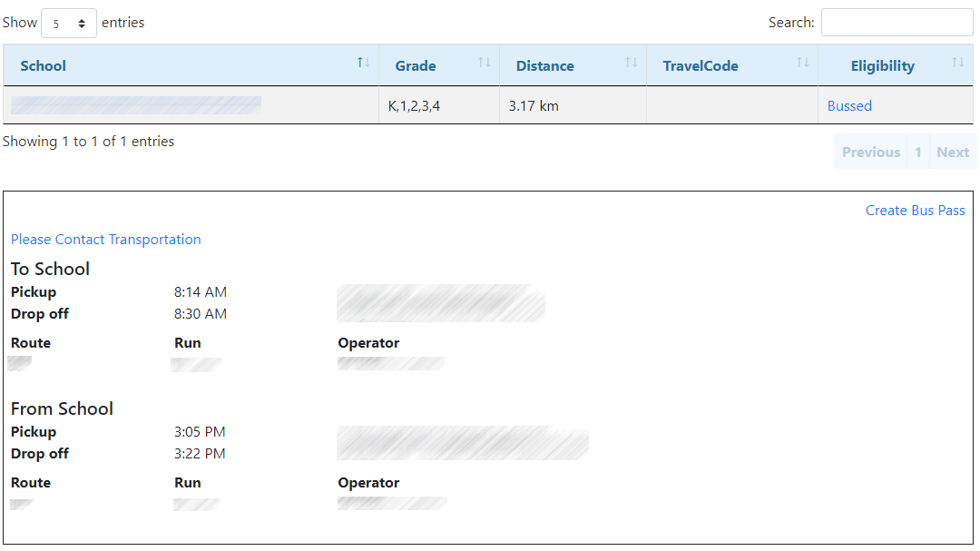Image resolution: width=980 pixels, height=551 pixels.
Task: Sort by Grade using its arrow icon
Action: click(x=484, y=63)
